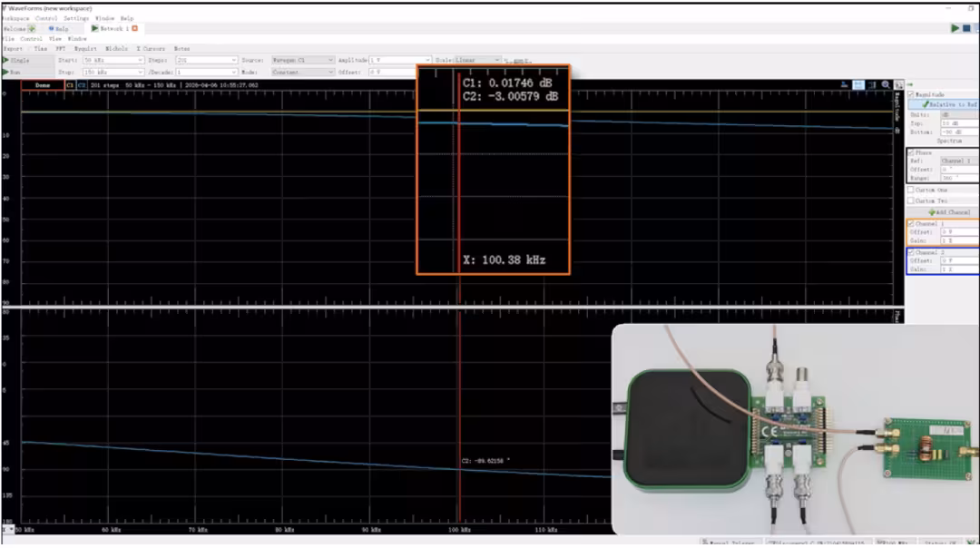Click the highlighted light-blue plot toolbar icon
This screenshot has width=980, height=548.
[858, 84]
